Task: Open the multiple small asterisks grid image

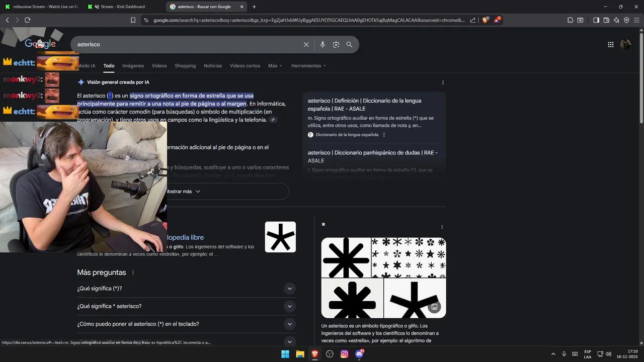Action: [409, 257]
